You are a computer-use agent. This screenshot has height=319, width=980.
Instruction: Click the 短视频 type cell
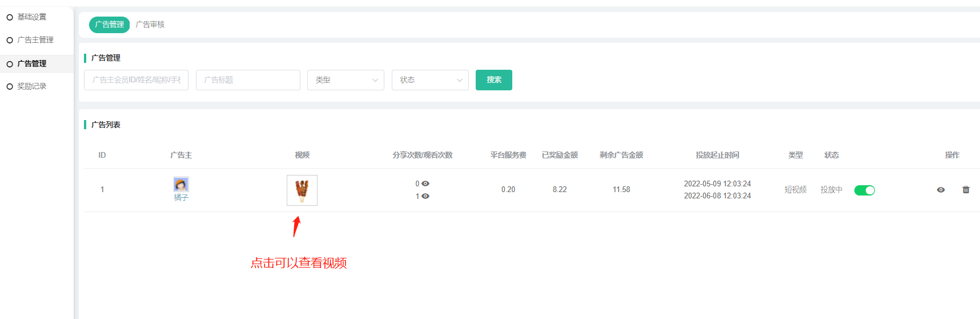point(796,190)
